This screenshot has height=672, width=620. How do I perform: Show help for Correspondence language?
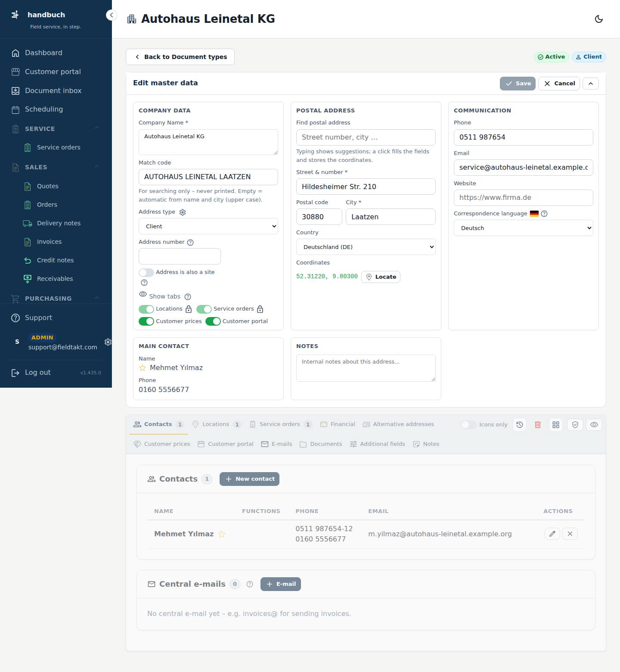point(544,214)
